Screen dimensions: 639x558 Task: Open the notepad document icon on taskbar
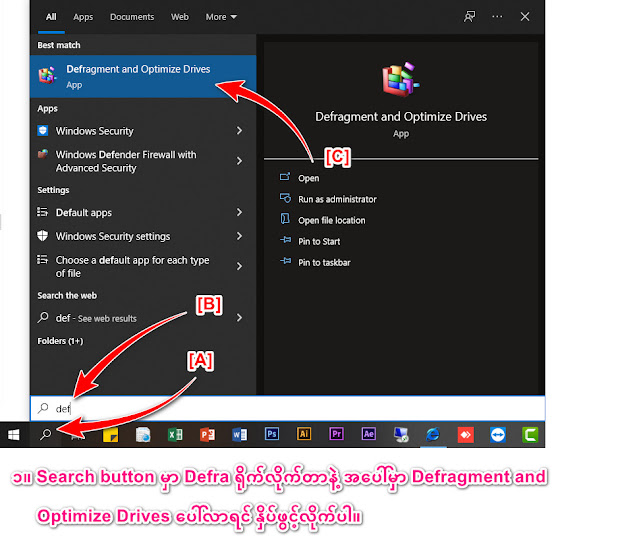(x=143, y=435)
